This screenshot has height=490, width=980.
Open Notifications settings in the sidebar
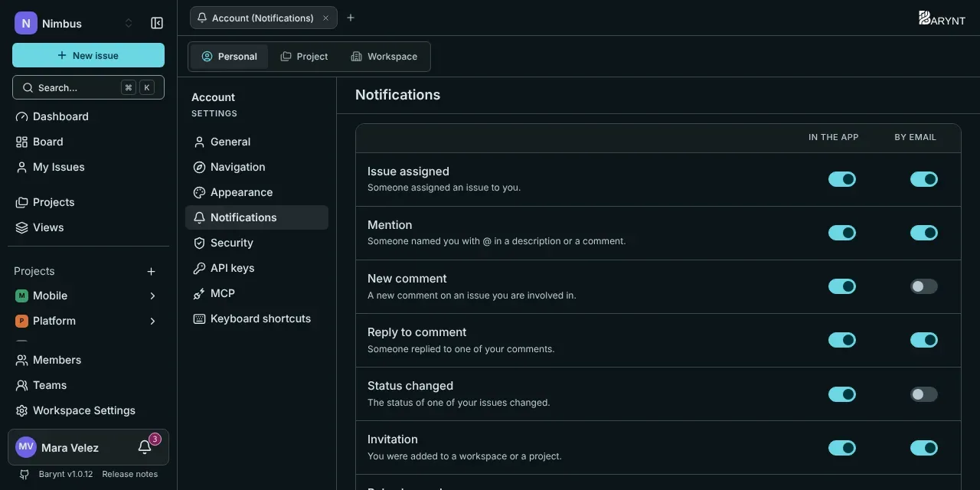(256, 217)
